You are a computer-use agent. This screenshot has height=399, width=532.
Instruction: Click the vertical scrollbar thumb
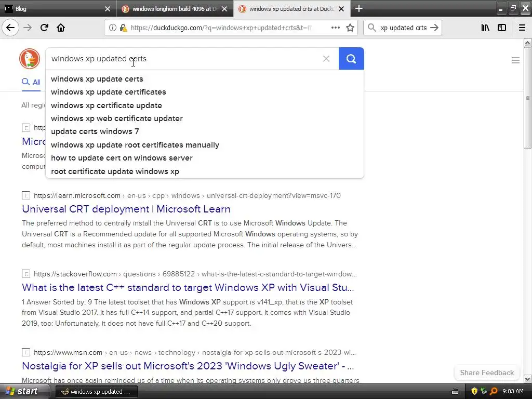(527, 98)
